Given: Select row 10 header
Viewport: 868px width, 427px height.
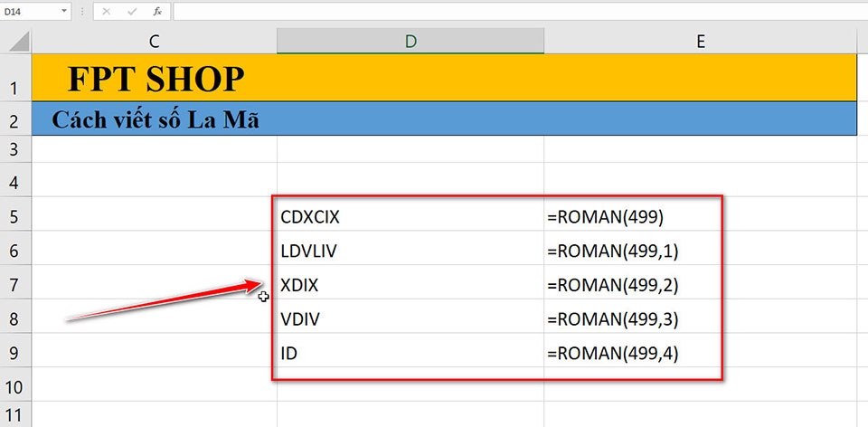Looking at the screenshot, I should click(15, 384).
